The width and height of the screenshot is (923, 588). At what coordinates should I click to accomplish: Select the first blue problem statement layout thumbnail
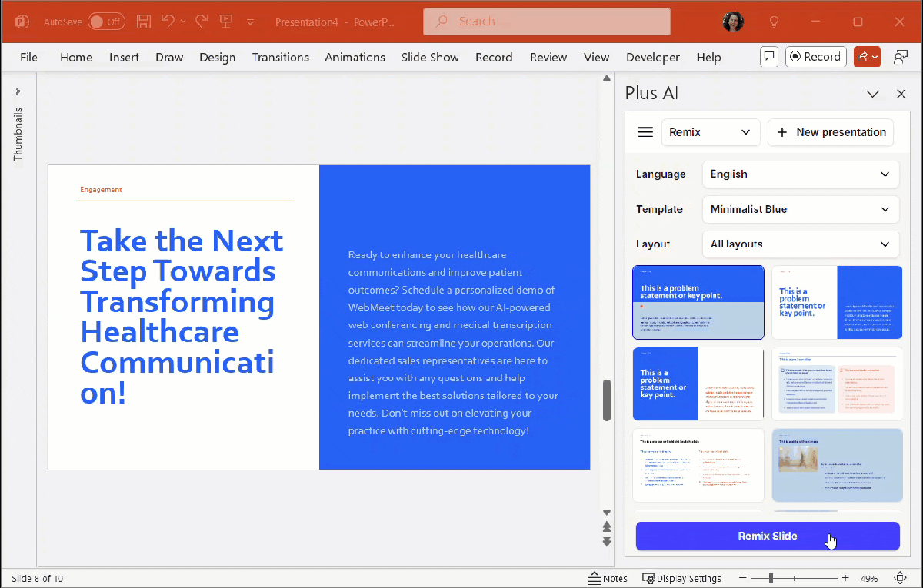[698, 302]
